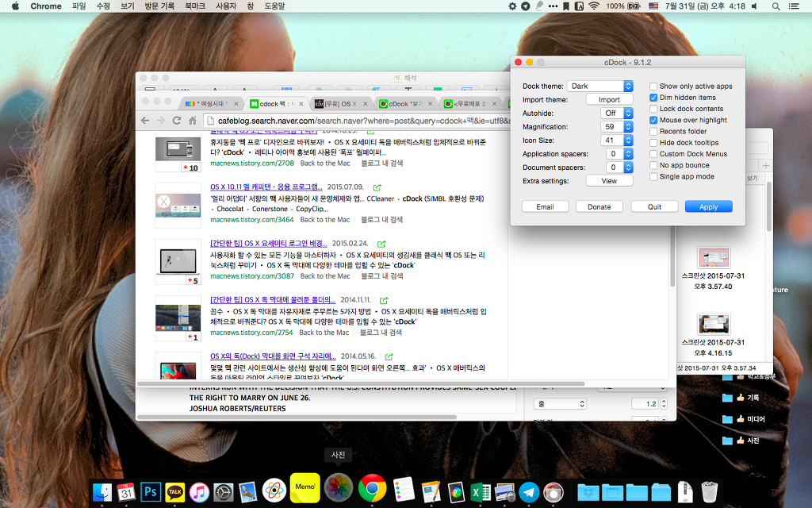Open Photoshop from the dock

point(151,492)
